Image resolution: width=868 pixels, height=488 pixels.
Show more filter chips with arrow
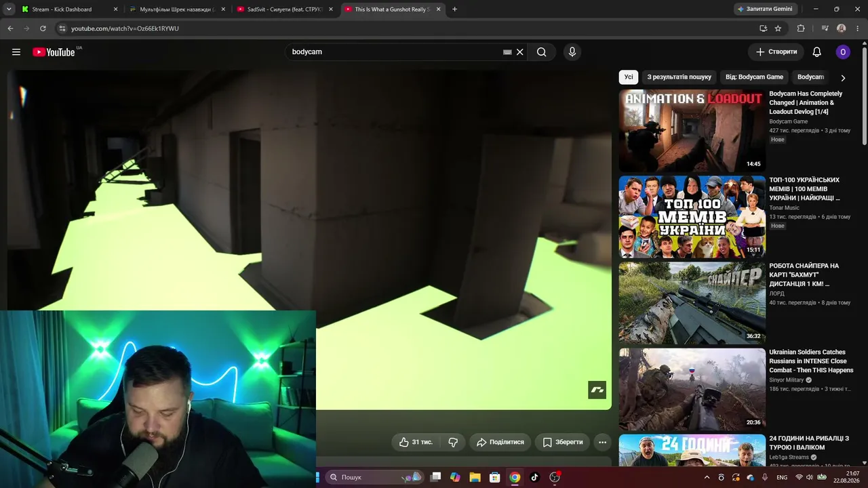(x=843, y=78)
